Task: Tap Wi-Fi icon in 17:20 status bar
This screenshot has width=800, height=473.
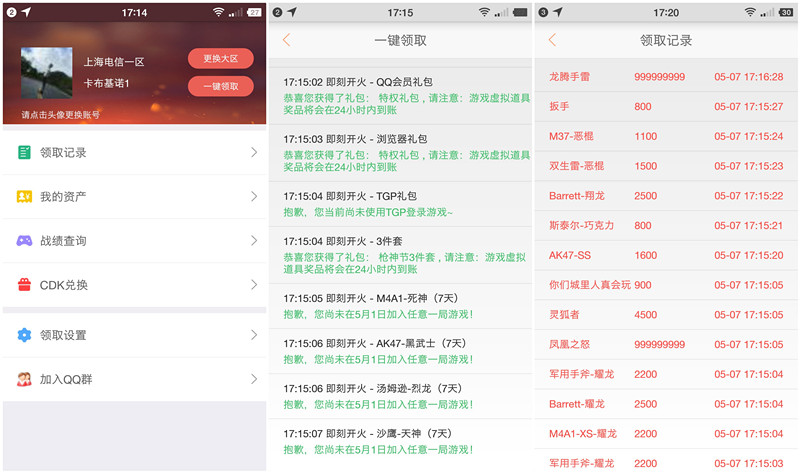Action: 750,12
